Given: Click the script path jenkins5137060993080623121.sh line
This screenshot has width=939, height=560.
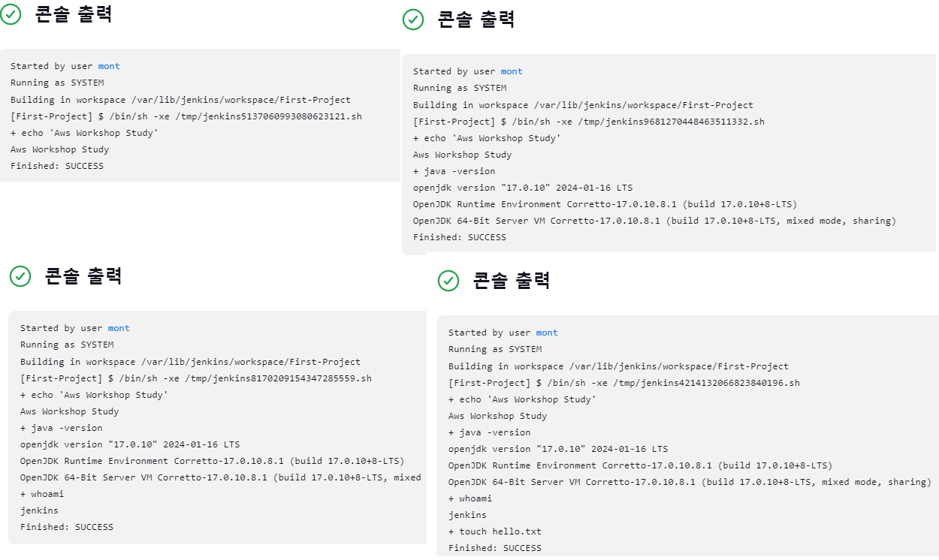Looking at the screenshot, I should point(186,116).
